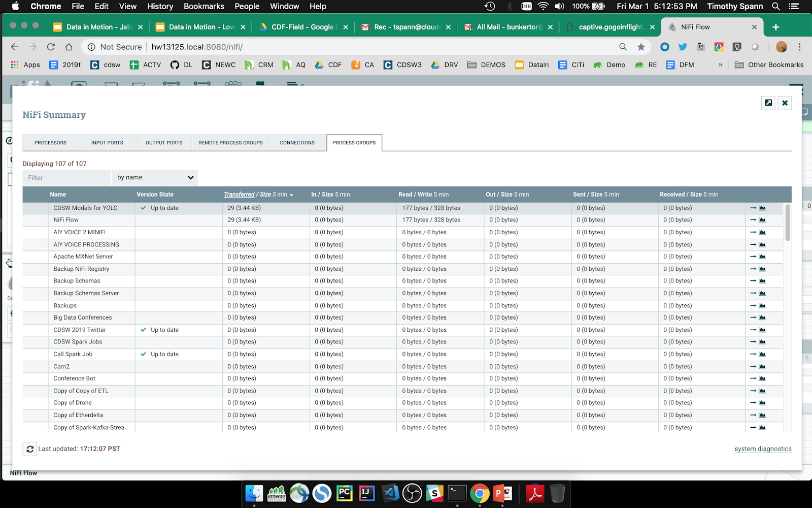Open a new browser tab

[x=776, y=27]
